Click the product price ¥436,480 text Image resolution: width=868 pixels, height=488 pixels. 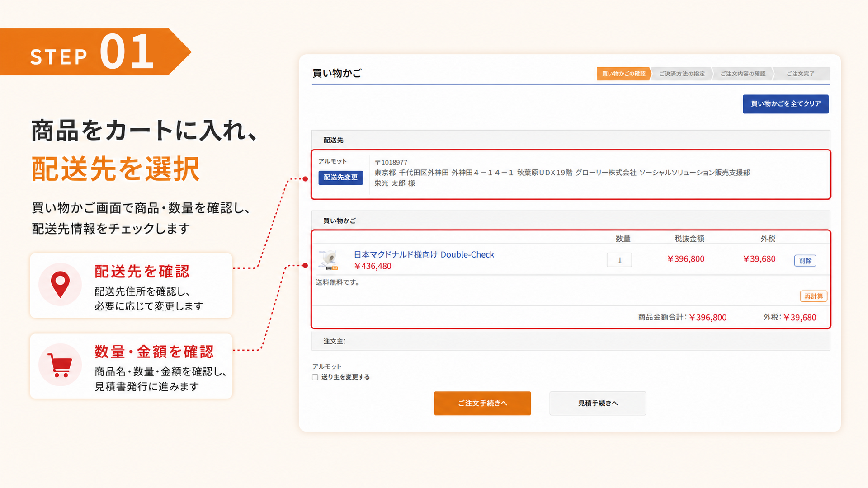pos(373,266)
